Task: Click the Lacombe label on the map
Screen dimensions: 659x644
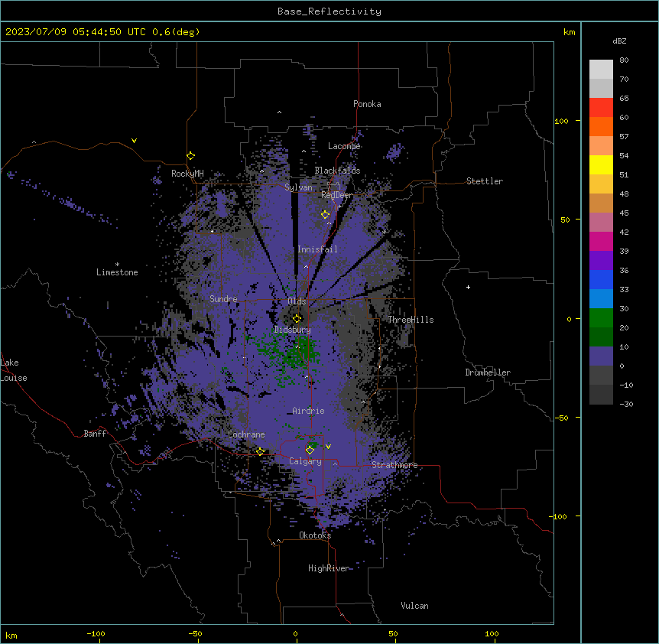Action: tap(344, 146)
